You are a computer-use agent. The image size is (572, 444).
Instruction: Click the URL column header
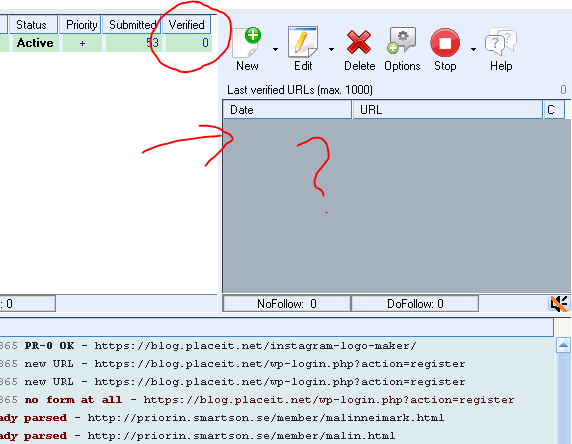tap(447, 110)
